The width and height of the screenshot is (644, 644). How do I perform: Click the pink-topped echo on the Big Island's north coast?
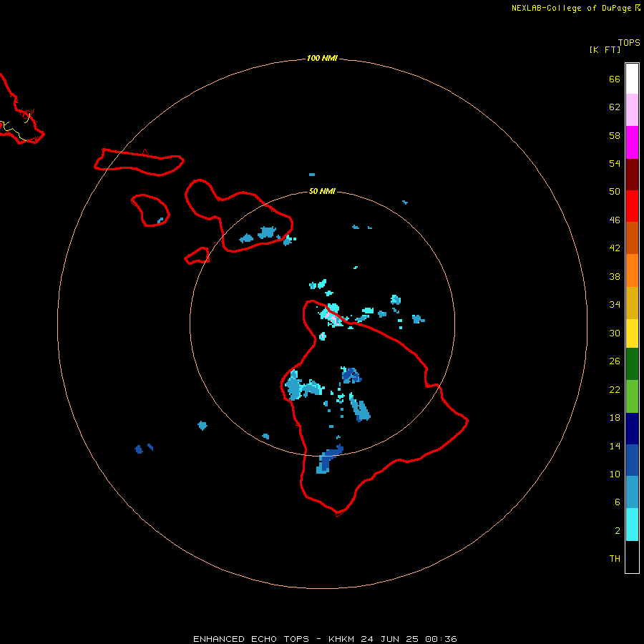(333, 317)
